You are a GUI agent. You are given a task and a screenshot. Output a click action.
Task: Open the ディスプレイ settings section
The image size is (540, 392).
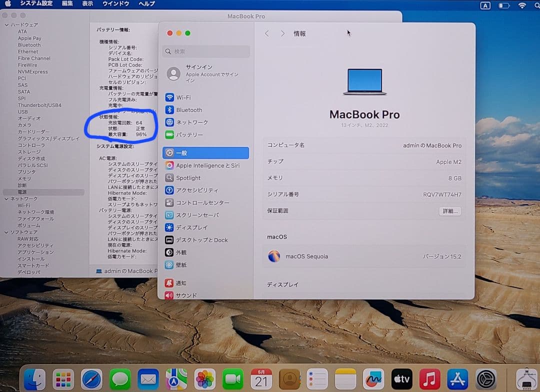tap(192, 227)
